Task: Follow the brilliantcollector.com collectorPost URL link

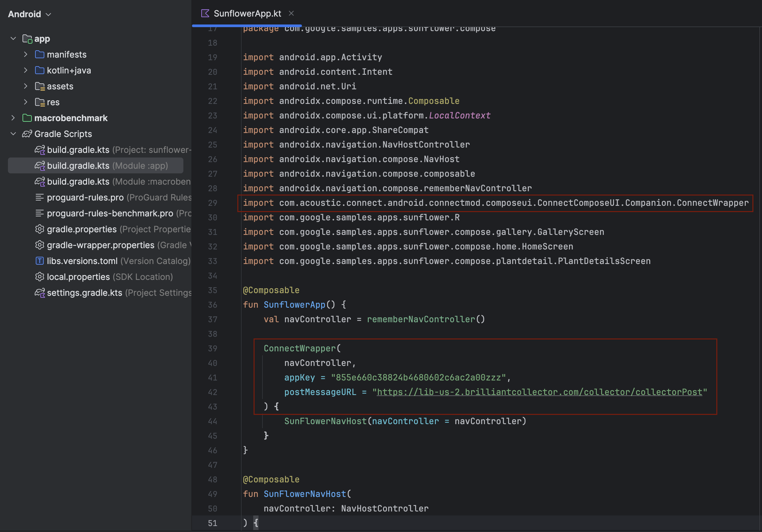Action: pyautogui.click(x=540, y=392)
